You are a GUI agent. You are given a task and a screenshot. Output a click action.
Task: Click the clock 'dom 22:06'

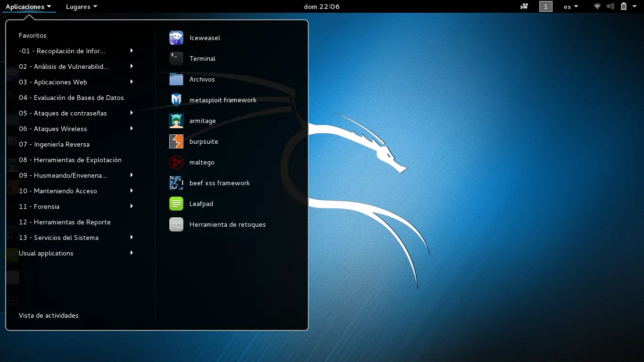coord(322,7)
